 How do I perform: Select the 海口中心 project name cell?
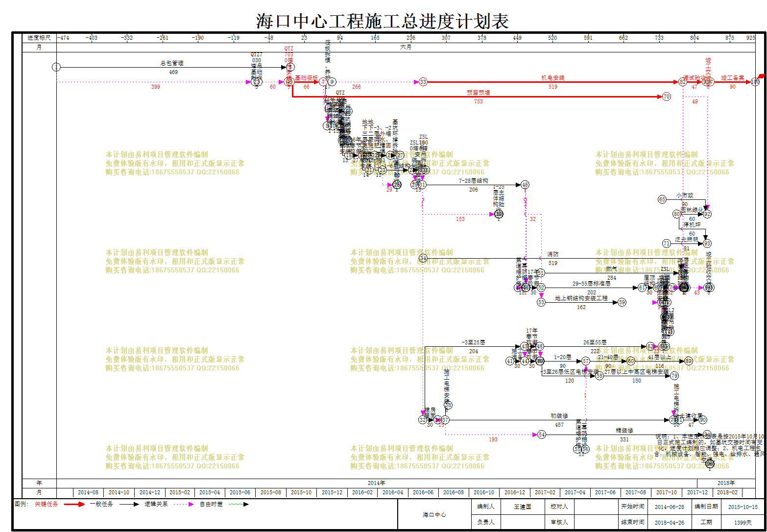[x=434, y=515]
